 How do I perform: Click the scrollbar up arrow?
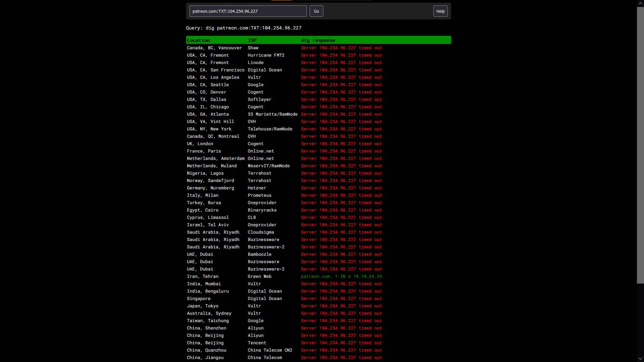(x=640, y=3)
